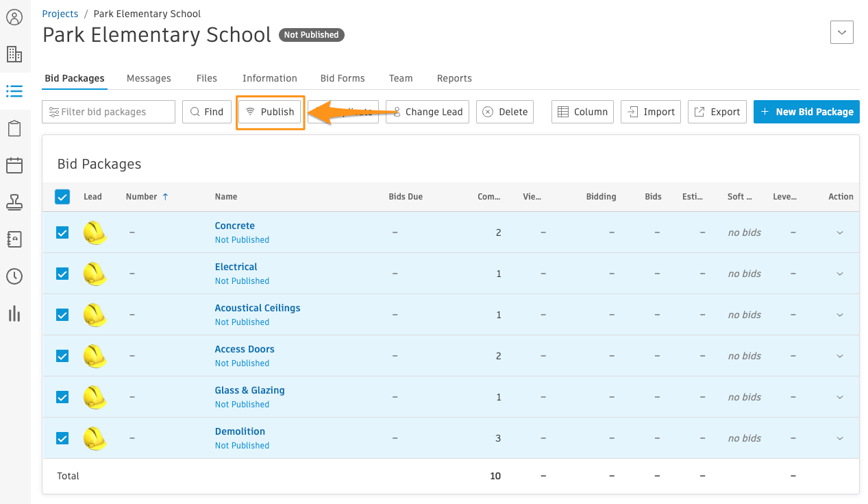Go to the Bid Forms tab
The height and width of the screenshot is (504, 868).
pyautogui.click(x=343, y=78)
